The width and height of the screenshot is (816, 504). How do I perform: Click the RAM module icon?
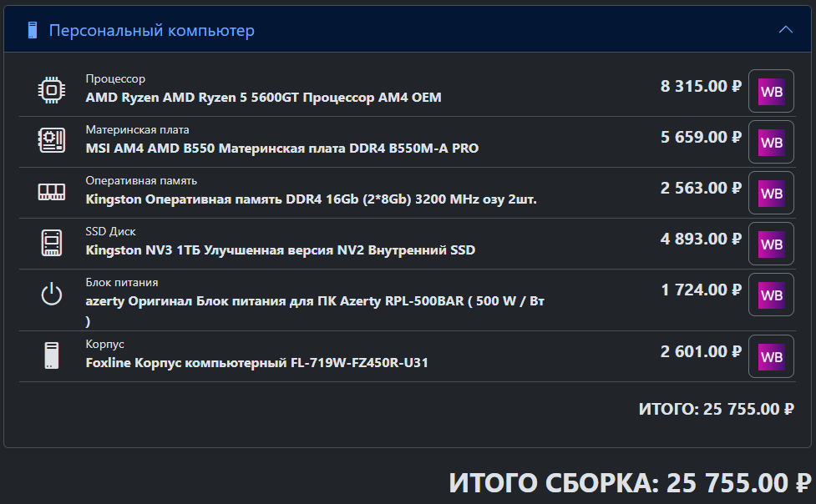click(52, 192)
